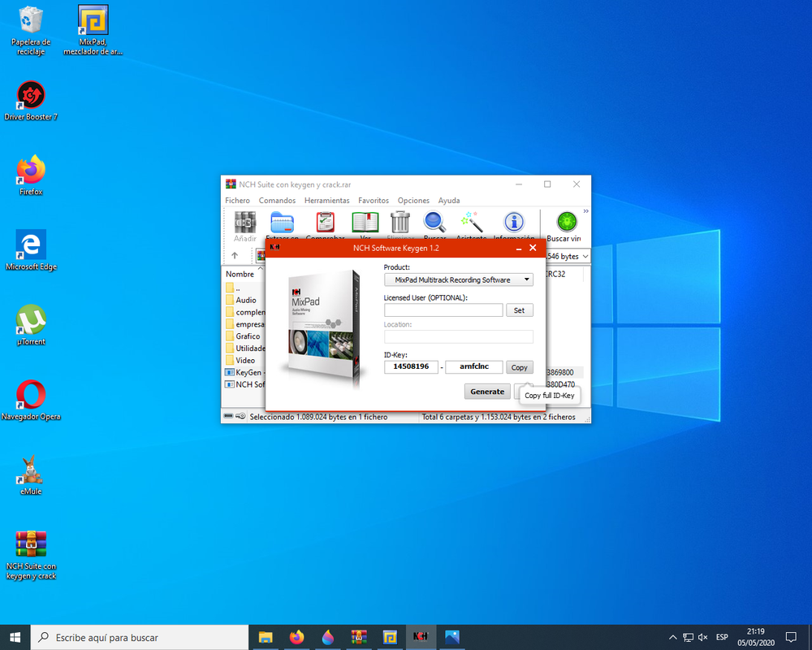Open the Ayuda menu in WinRAR
Screen dimensions: 812x650
(449, 200)
